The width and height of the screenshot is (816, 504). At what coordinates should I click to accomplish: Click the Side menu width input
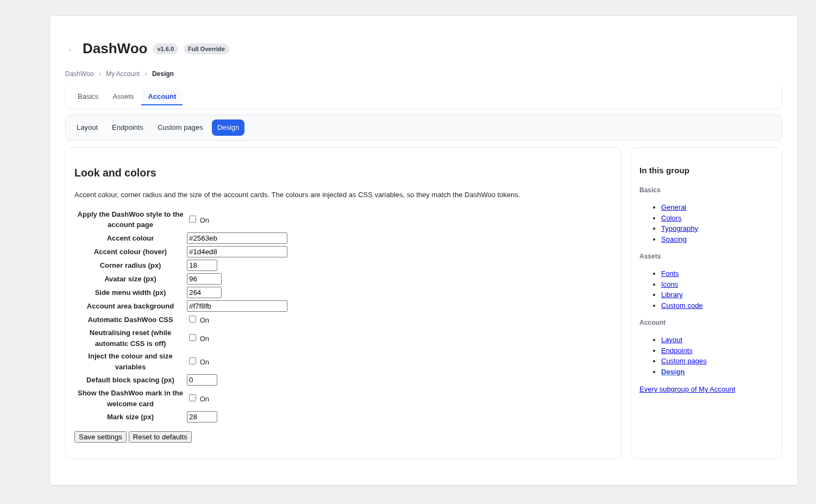tap(204, 293)
